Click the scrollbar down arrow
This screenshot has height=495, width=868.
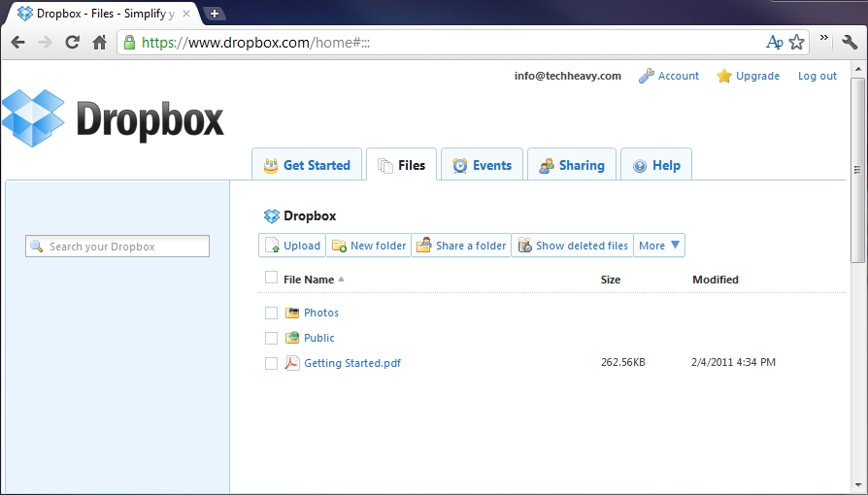tap(857, 486)
